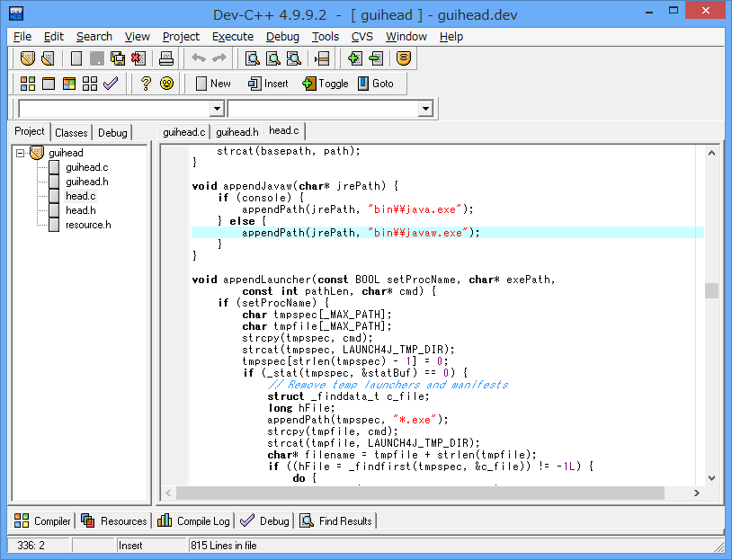Click the Insert toolbar button

268,84
